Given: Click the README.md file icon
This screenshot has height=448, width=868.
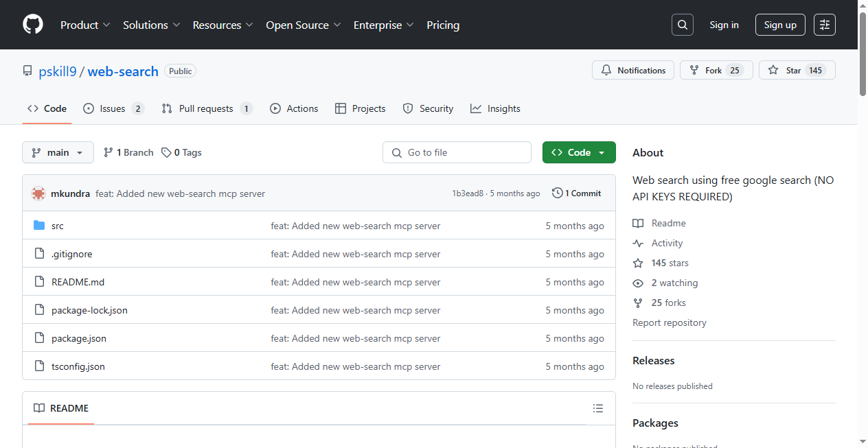Looking at the screenshot, I should 39,282.
